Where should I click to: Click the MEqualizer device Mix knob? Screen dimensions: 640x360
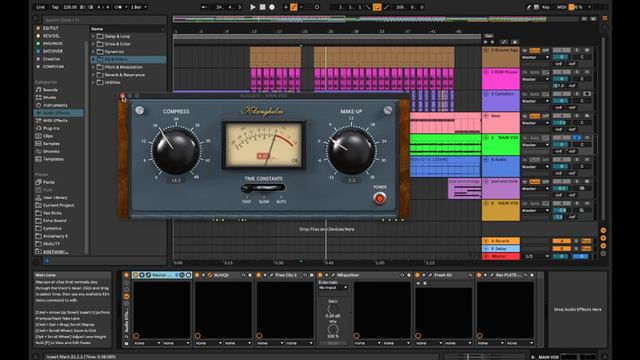333,329
